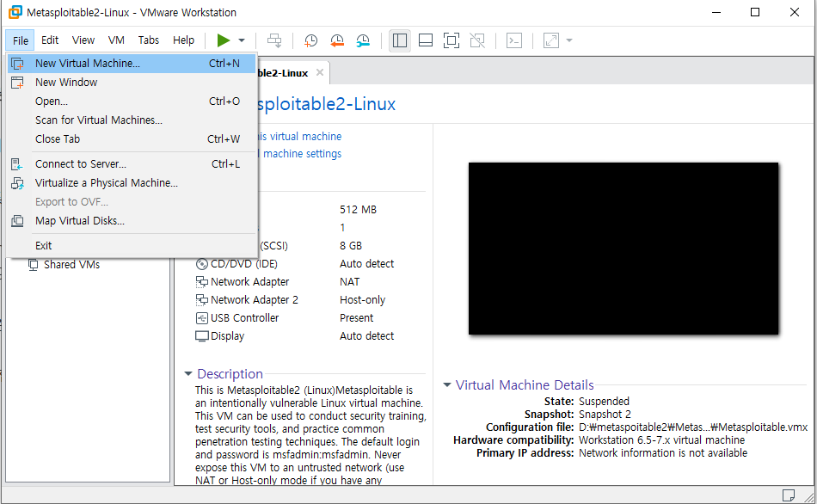
Task: Click the USB Controller icon
Action: click(x=201, y=318)
